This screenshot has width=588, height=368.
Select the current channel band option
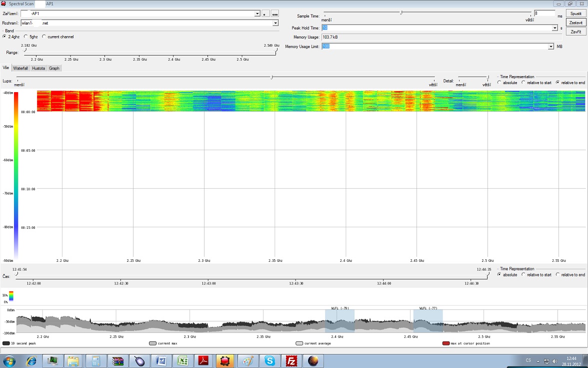44,37
